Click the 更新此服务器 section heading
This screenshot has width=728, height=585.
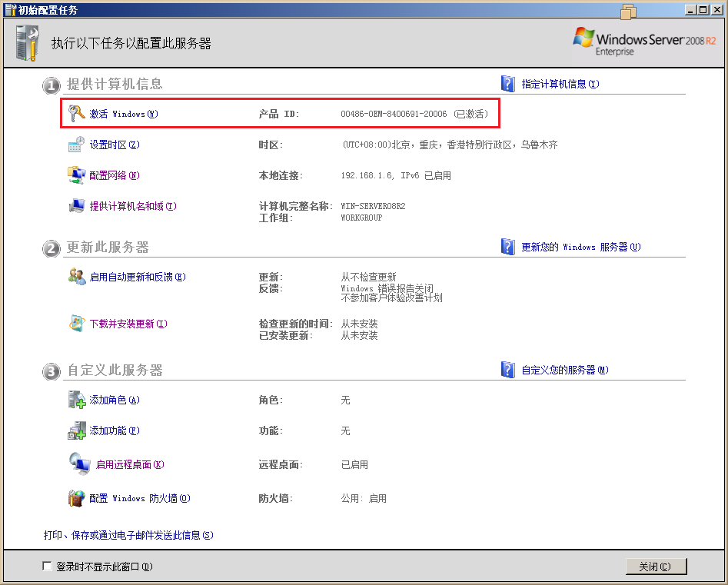click(x=108, y=247)
